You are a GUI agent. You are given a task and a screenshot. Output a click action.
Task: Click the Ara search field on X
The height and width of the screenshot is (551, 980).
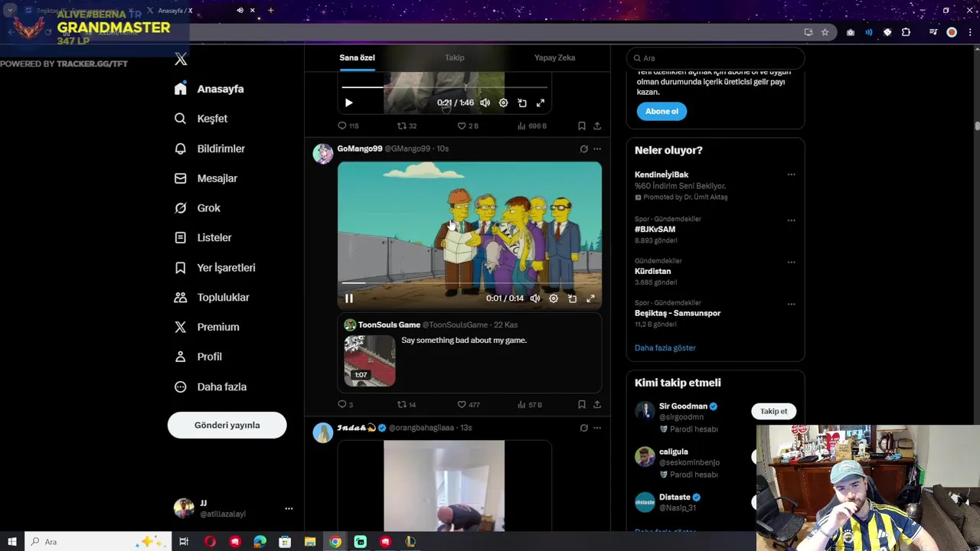pos(716,58)
